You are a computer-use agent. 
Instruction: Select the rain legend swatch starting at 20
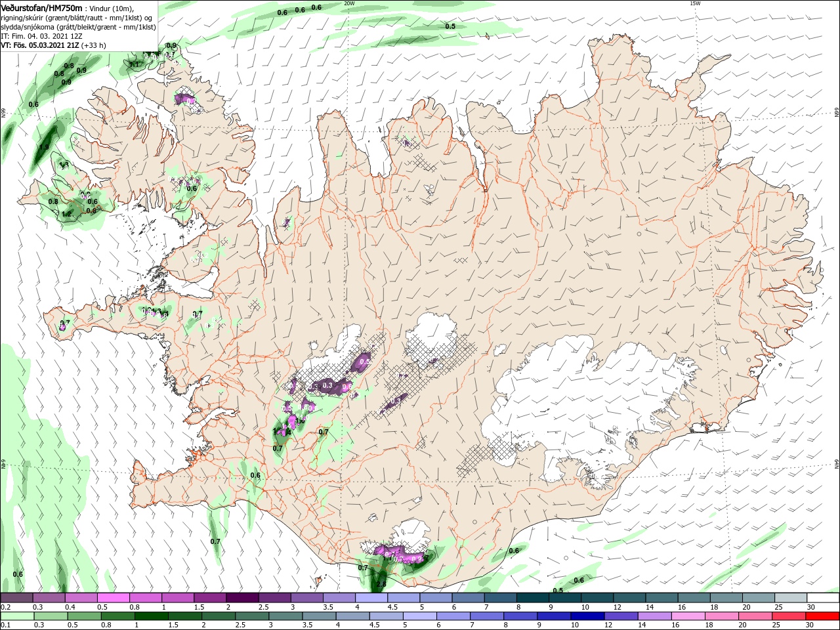click(754, 616)
